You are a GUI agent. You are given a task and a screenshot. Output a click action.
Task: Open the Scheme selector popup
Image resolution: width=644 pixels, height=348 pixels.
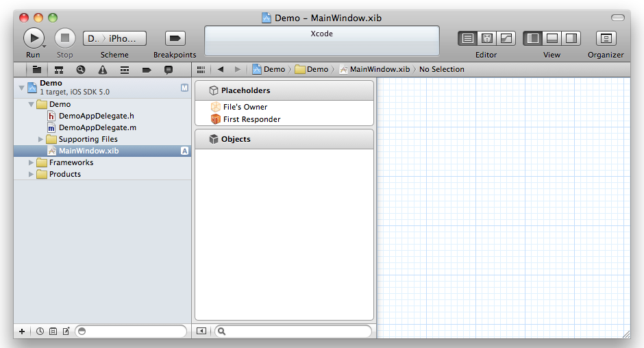coord(114,38)
